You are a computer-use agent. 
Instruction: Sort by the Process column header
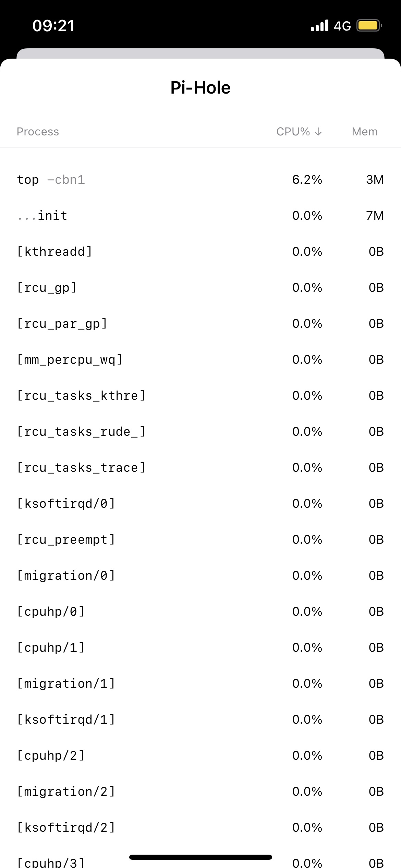[x=38, y=132]
